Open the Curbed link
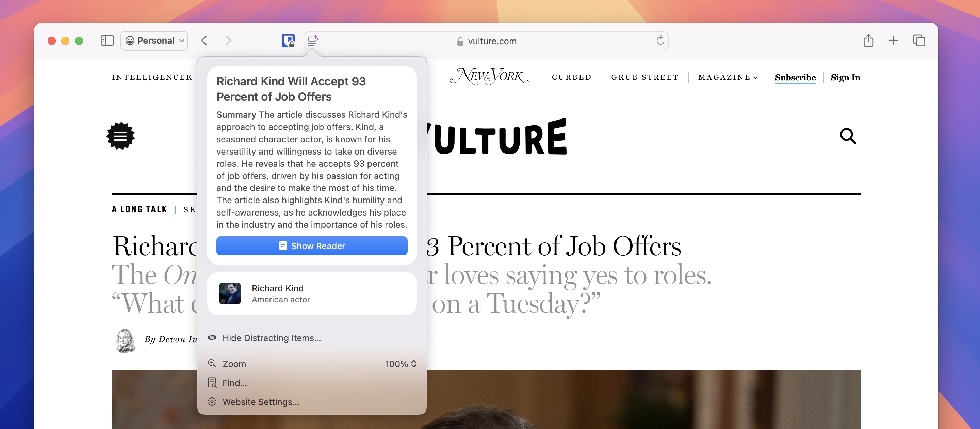The width and height of the screenshot is (980, 429). tap(571, 77)
